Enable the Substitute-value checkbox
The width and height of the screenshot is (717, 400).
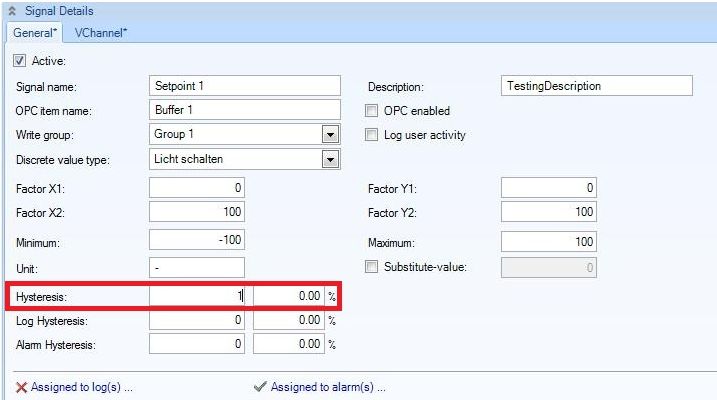(x=374, y=266)
